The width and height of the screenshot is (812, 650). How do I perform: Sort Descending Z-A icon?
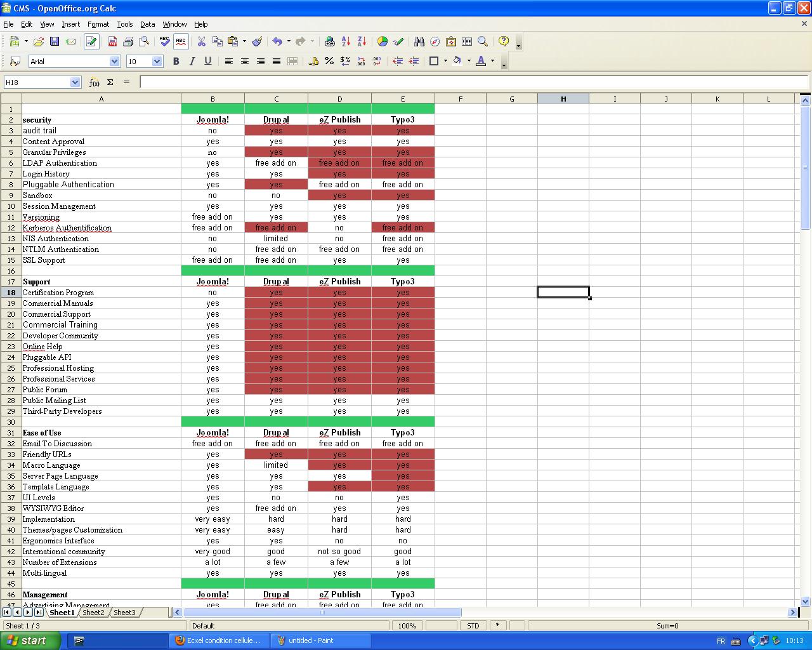point(362,41)
